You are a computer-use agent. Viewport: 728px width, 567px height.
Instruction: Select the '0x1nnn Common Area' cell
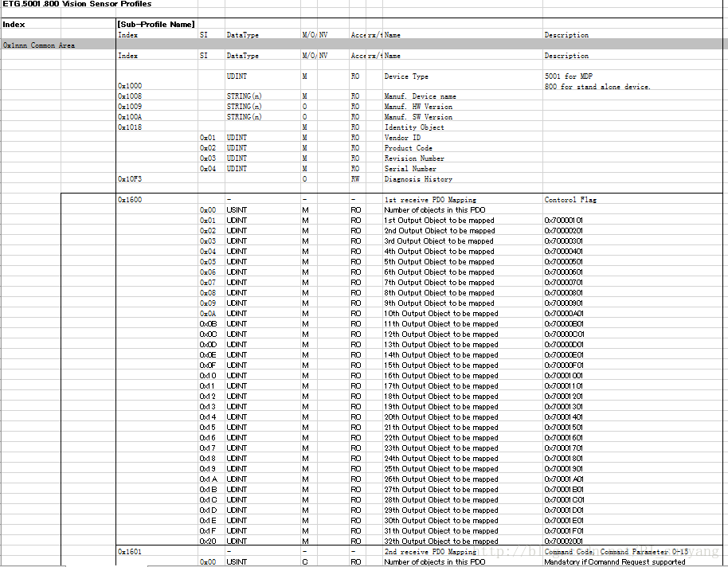tap(39, 45)
